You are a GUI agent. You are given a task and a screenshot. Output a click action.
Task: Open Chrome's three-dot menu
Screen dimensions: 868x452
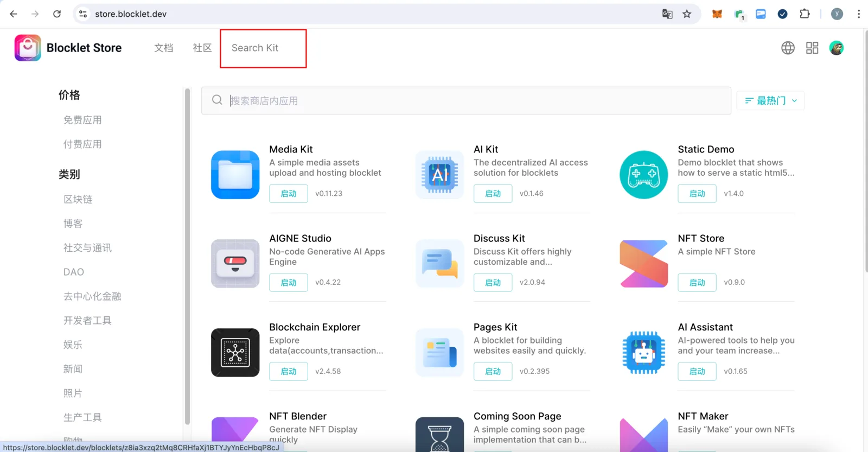(x=858, y=14)
